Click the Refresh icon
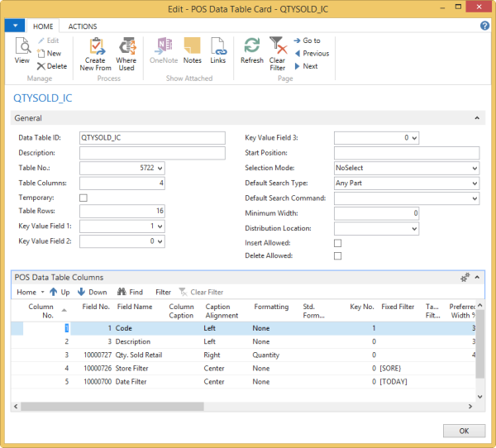Image resolution: width=496 pixels, height=448 pixels. pos(252,51)
